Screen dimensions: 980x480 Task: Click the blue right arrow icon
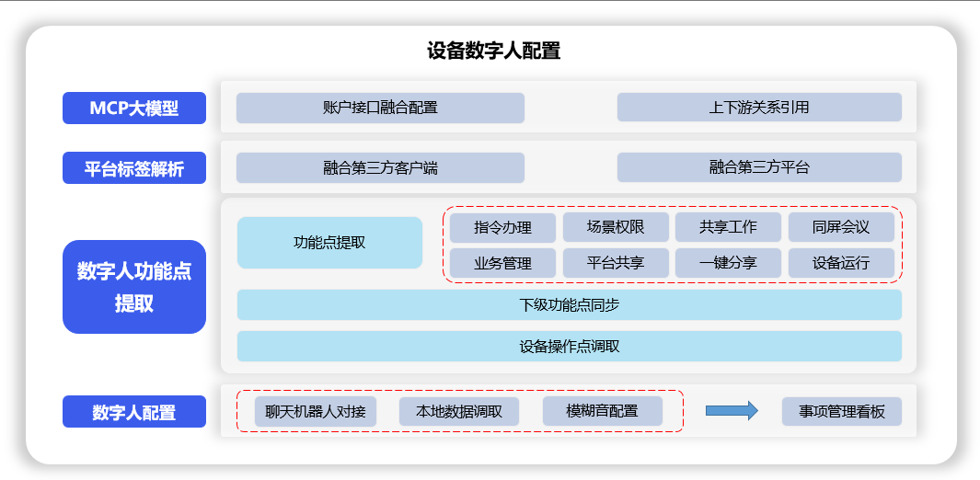tap(732, 411)
